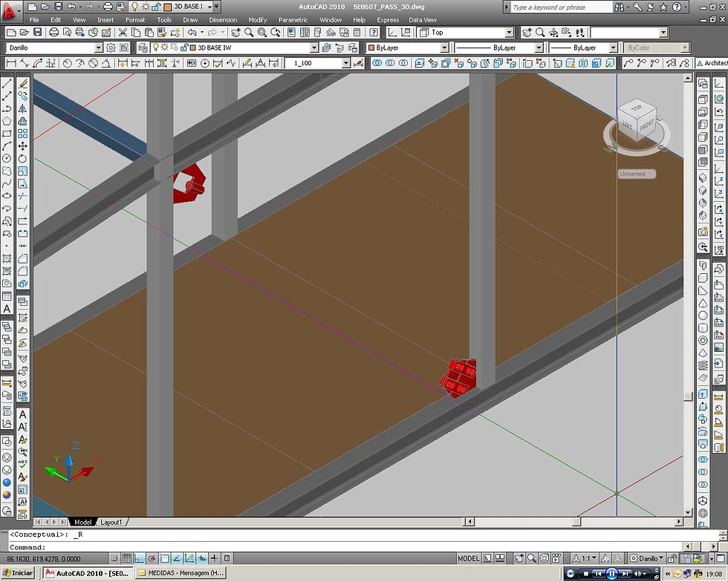Toggle Object Snap in status bar
This screenshot has height=582, width=728.
coord(164,558)
